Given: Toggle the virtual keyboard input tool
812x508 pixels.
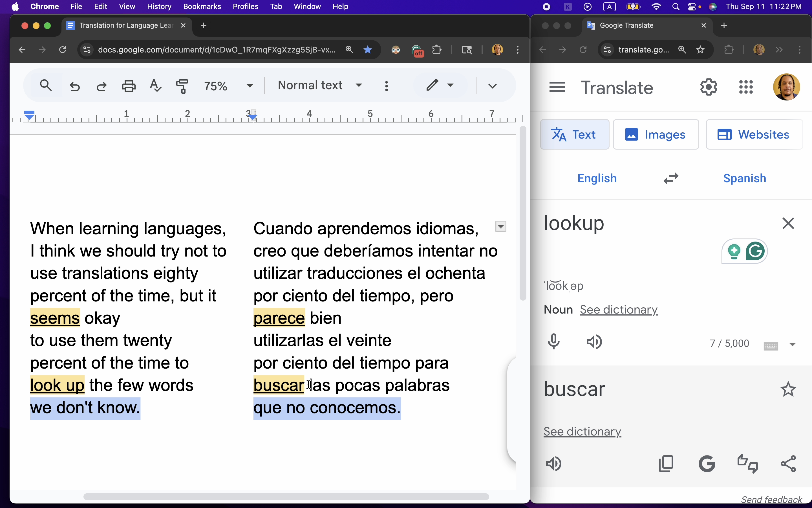Looking at the screenshot, I should point(771,346).
